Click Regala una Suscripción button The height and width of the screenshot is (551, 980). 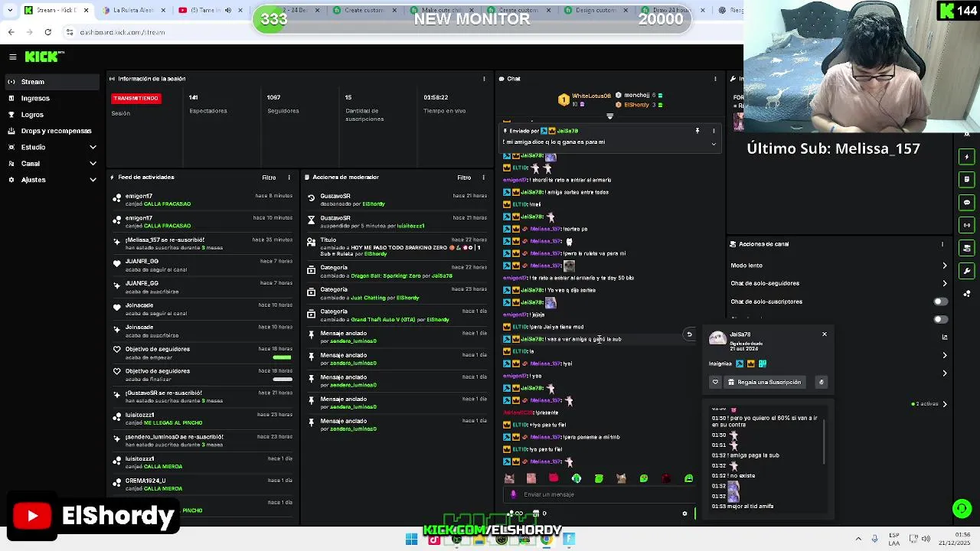click(764, 382)
